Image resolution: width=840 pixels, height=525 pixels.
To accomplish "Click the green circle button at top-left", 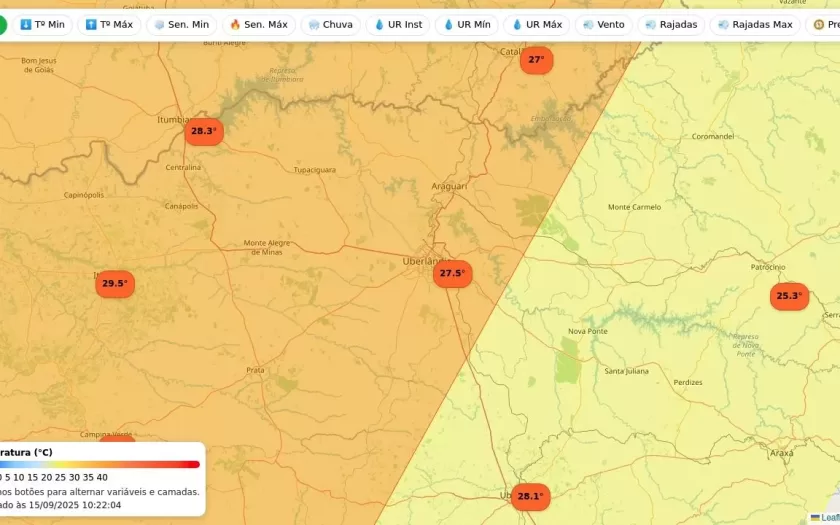I will (1, 24).
